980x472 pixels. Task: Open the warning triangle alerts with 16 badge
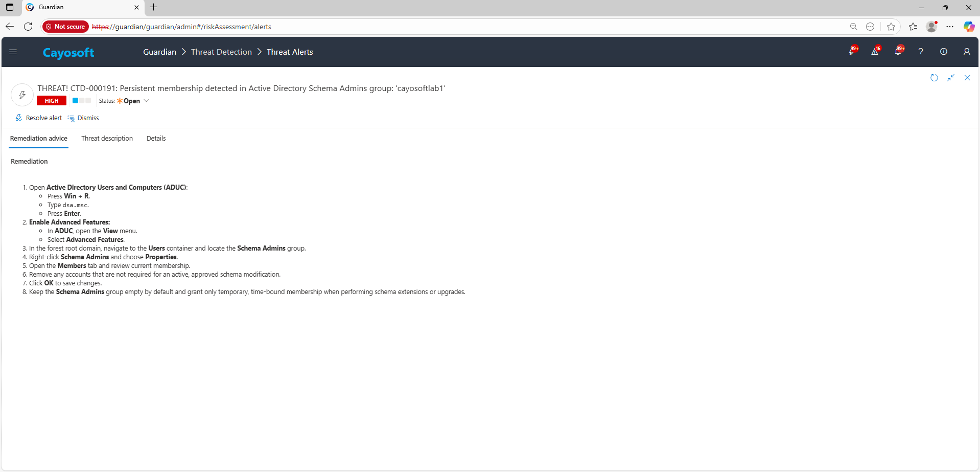(x=875, y=52)
